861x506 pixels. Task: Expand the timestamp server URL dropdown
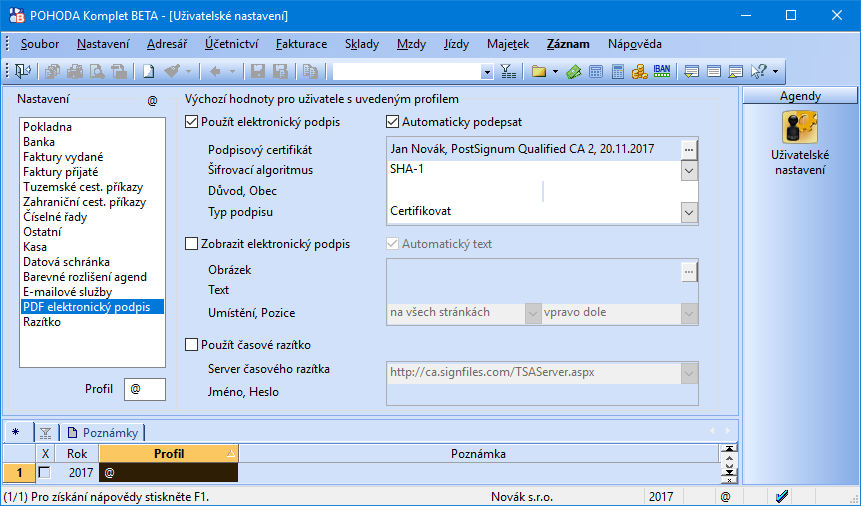click(689, 374)
